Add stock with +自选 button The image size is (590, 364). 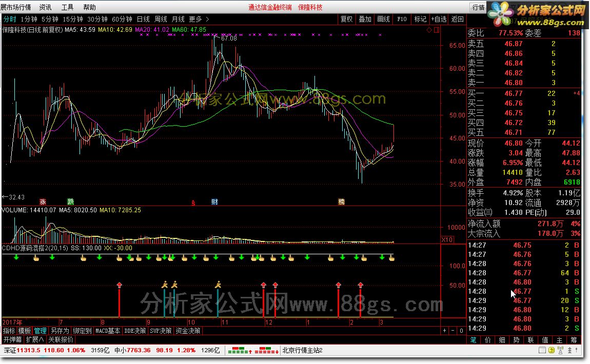pyautogui.click(x=439, y=19)
